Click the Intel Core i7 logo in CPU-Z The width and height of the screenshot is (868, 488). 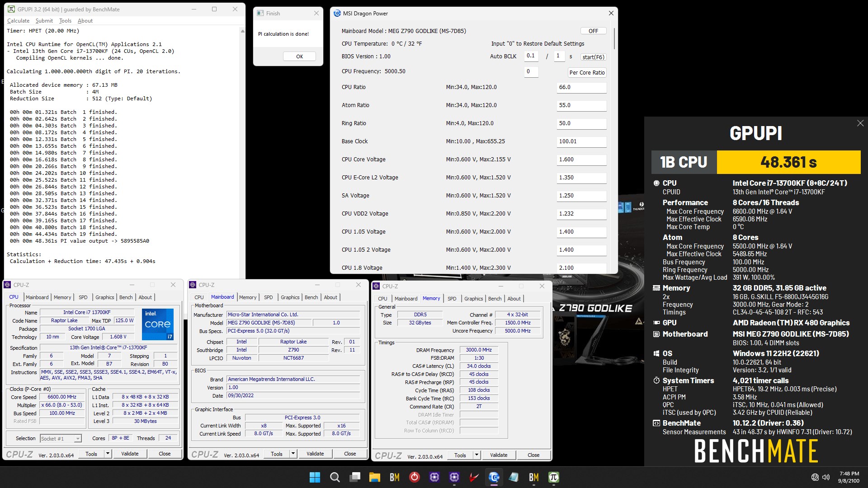(x=158, y=324)
